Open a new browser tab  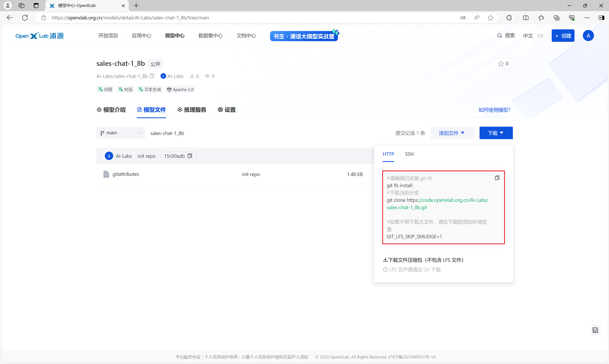point(136,5)
